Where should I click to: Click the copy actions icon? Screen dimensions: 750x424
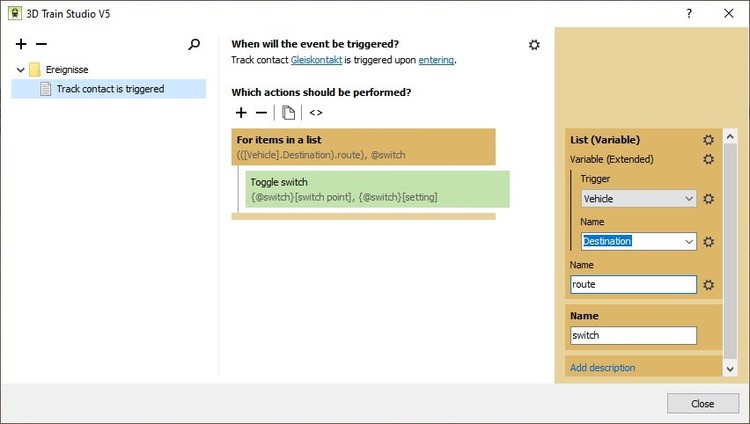(x=288, y=113)
